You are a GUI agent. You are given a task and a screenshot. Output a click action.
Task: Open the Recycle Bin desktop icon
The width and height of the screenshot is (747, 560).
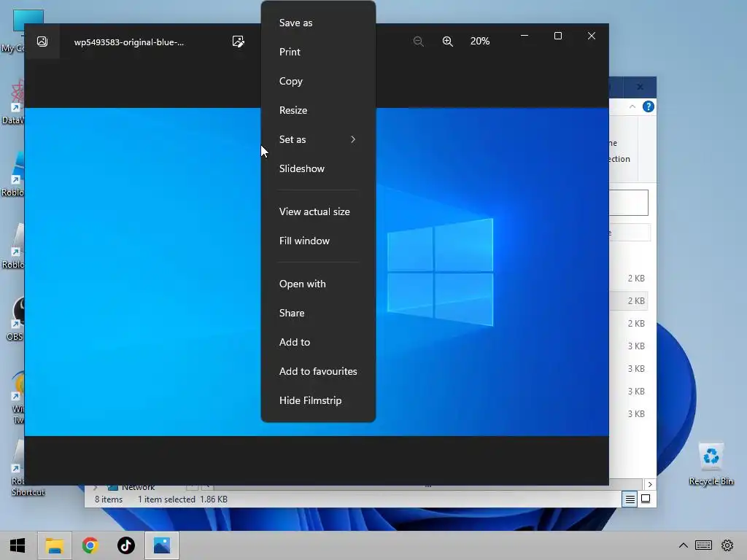[711, 464]
